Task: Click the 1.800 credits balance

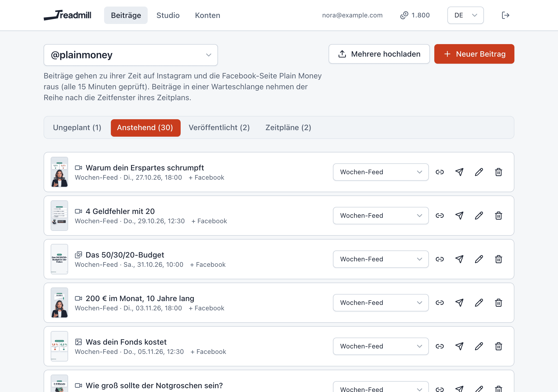Action: pyautogui.click(x=415, y=15)
